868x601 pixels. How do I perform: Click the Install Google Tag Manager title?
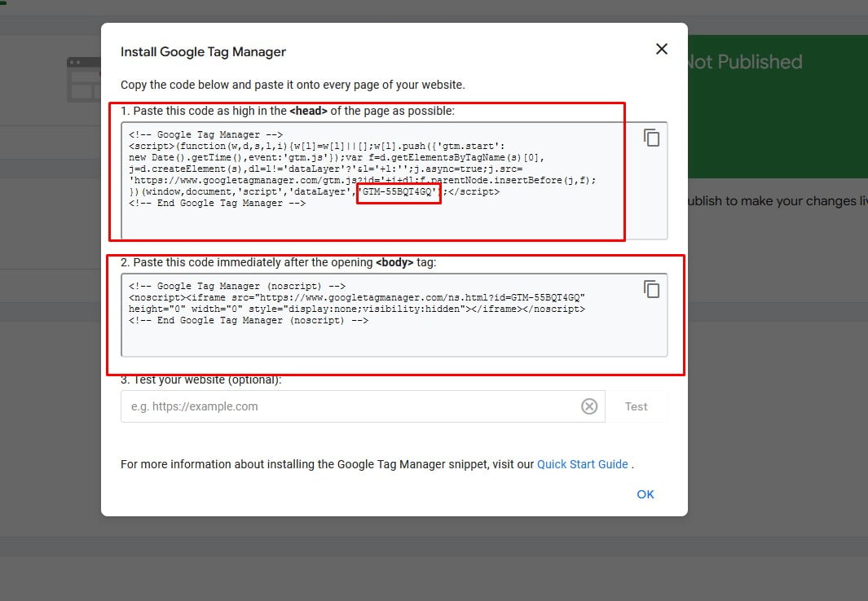click(203, 52)
